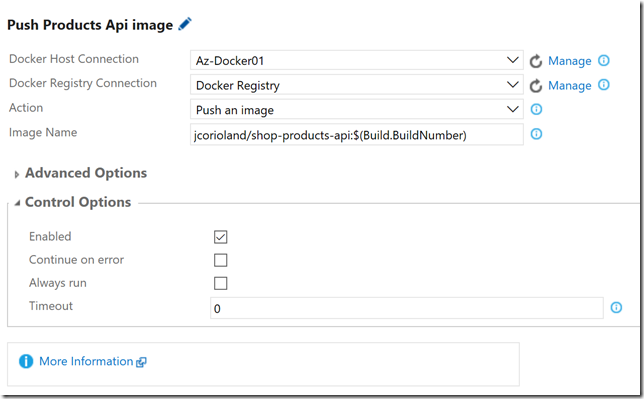Show info for the Timeout field
The width and height of the screenshot is (644, 399).
tap(616, 307)
